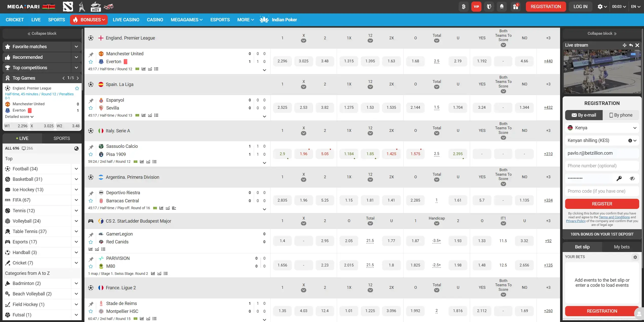
Task: Open the LIVE CASINO menu item
Action: (x=126, y=20)
